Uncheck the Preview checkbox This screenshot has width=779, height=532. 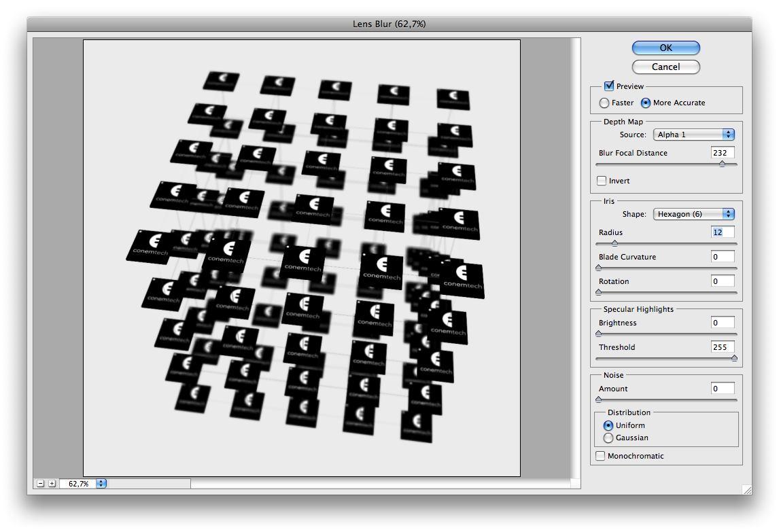click(x=609, y=86)
